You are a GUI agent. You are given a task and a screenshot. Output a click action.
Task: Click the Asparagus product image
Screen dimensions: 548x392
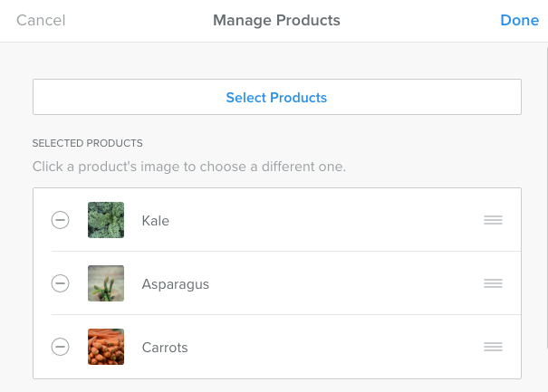pyautogui.click(x=106, y=283)
